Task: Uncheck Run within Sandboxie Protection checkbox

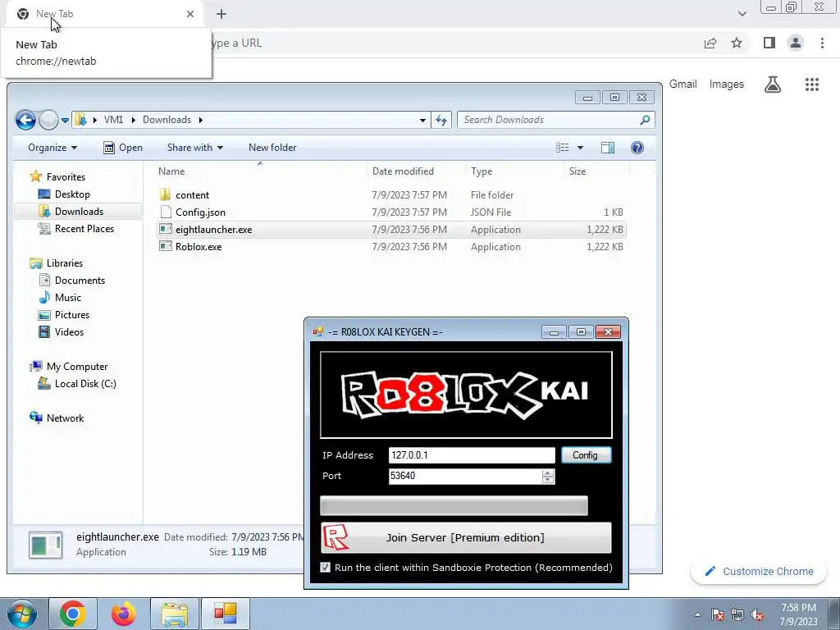Action: coord(325,568)
